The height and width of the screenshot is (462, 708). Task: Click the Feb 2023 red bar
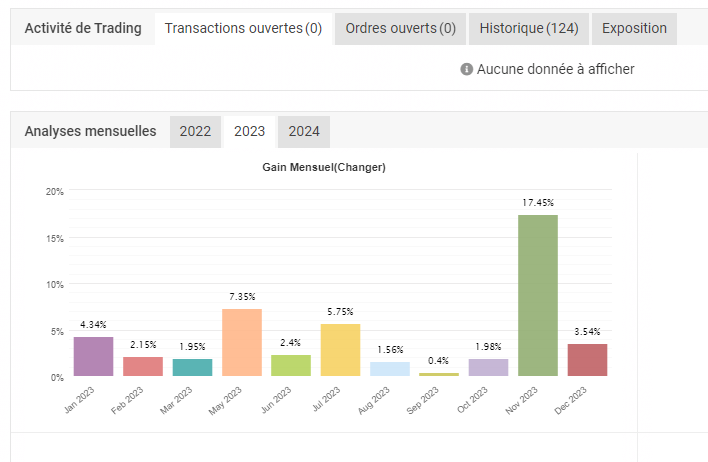(x=143, y=366)
